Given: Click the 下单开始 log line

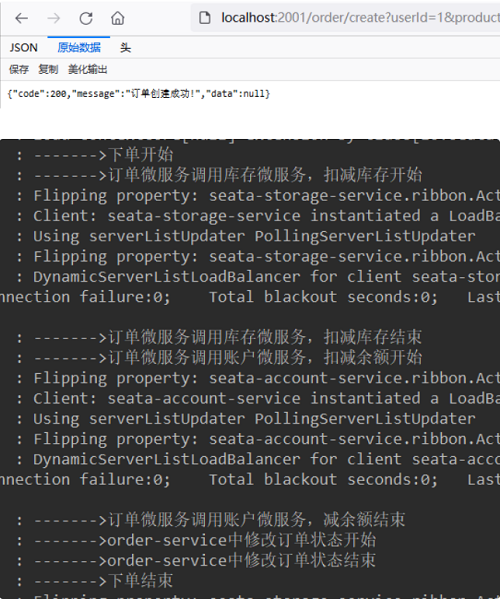Looking at the screenshot, I should pos(104,155).
